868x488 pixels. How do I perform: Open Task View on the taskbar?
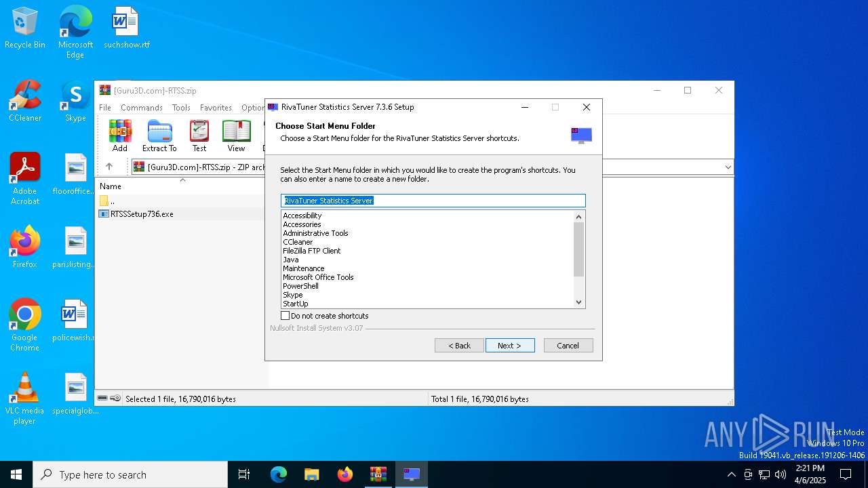(x=244, y=474)
